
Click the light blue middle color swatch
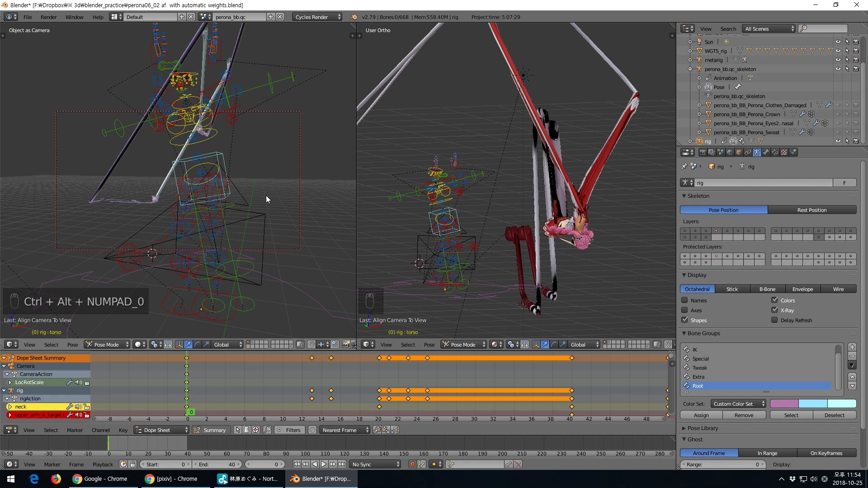pos(813,404)
